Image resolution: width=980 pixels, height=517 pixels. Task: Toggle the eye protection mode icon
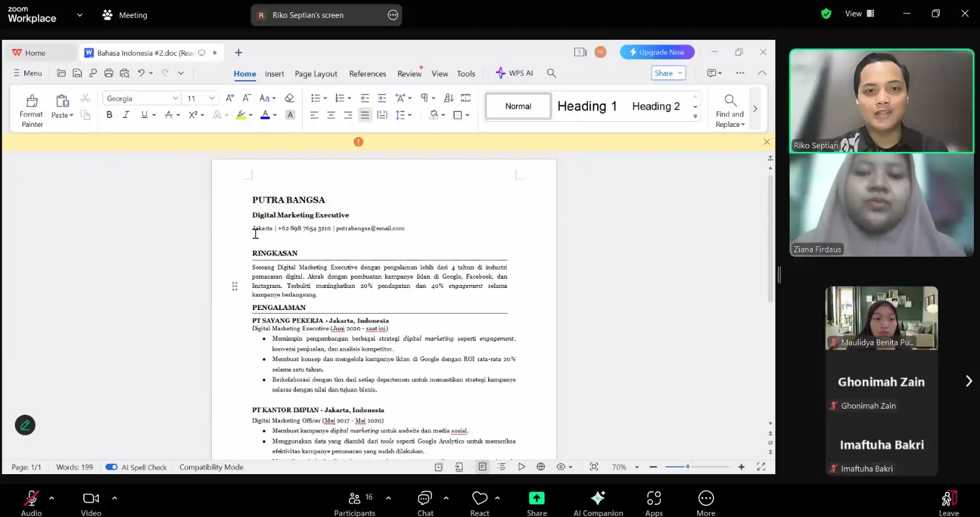(x=561, y=467)
